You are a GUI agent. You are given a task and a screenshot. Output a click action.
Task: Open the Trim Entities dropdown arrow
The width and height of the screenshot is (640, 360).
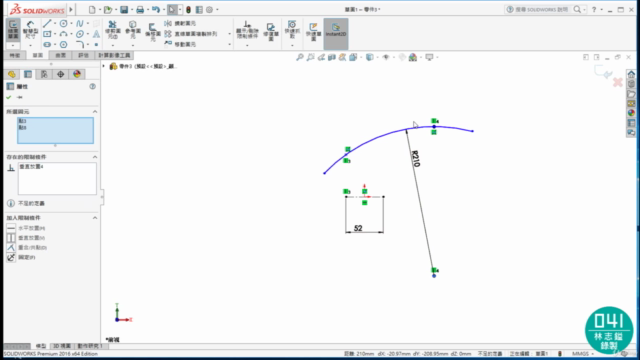(x=112, y=45)
